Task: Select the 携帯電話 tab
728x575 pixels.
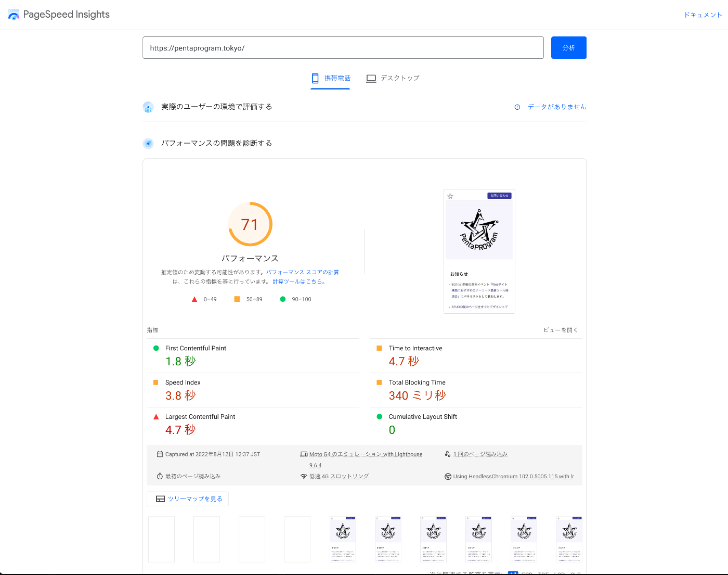Action: click(330, 78)
